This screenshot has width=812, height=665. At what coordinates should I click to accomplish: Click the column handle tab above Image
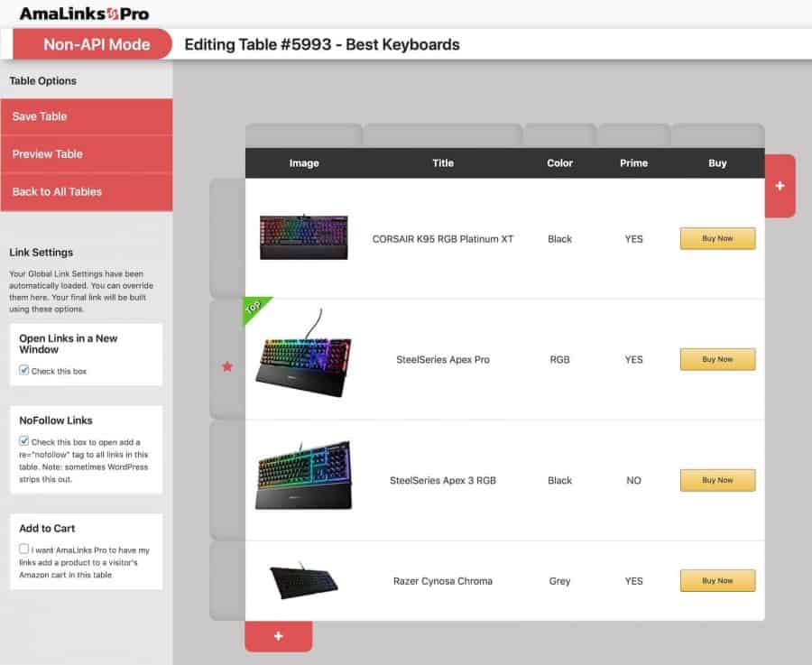click(x=303, y=135)
